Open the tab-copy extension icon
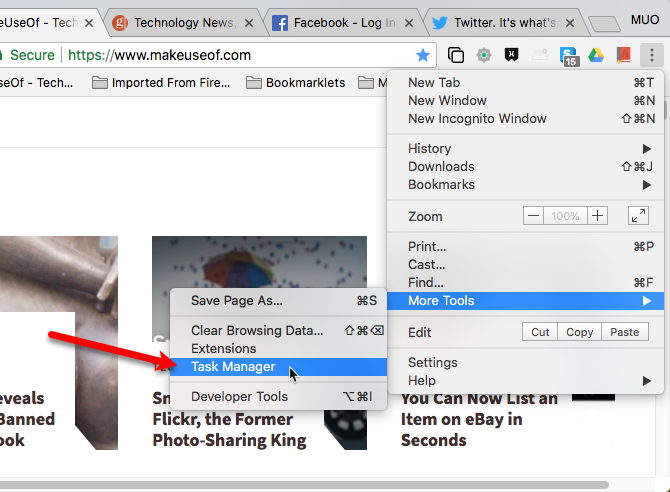Image resolution: width=670 pixels, height=492 pixels. tap(455, 55)
